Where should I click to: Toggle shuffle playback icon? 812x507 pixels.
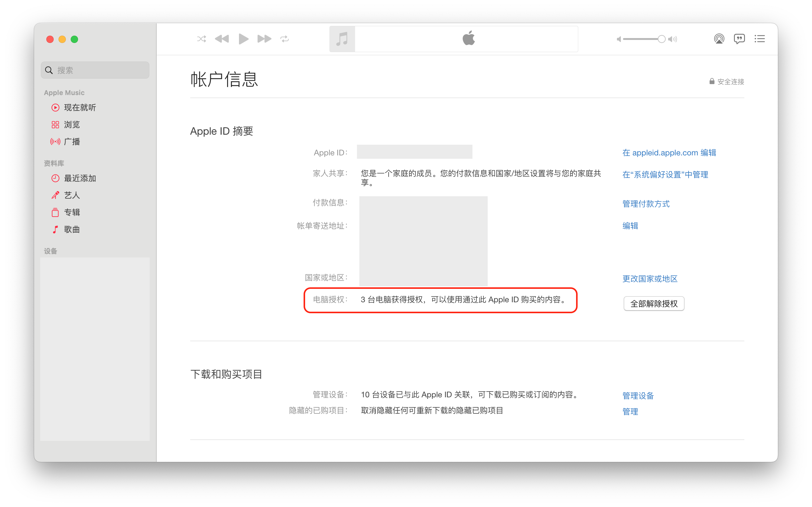[201, 39]
